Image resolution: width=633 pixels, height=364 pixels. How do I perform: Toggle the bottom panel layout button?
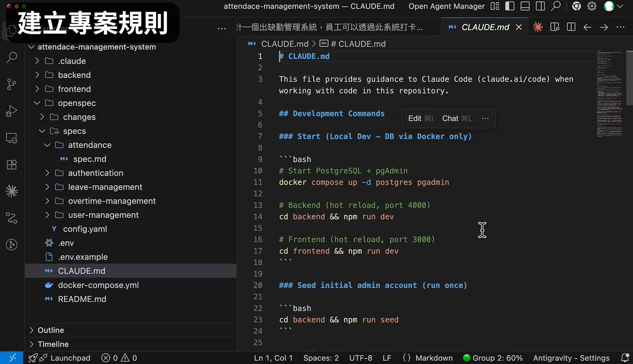pos(525,6)
